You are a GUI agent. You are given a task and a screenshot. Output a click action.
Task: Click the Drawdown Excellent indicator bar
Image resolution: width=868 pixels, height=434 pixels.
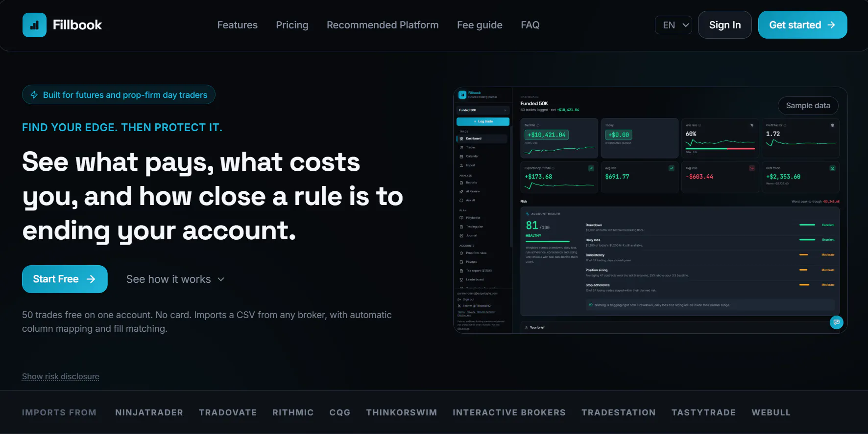[x=807, y=225]
